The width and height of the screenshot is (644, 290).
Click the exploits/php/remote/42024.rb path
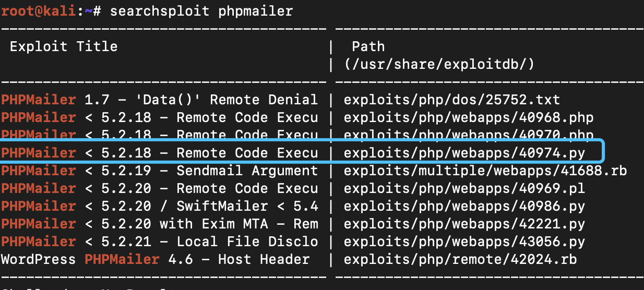click(460, 259)
